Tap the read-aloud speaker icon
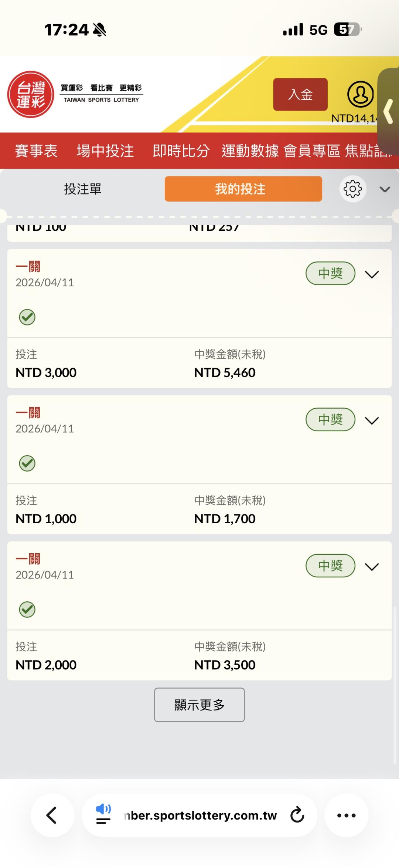This screenshot has width=399, height=868. click(103, 814)
